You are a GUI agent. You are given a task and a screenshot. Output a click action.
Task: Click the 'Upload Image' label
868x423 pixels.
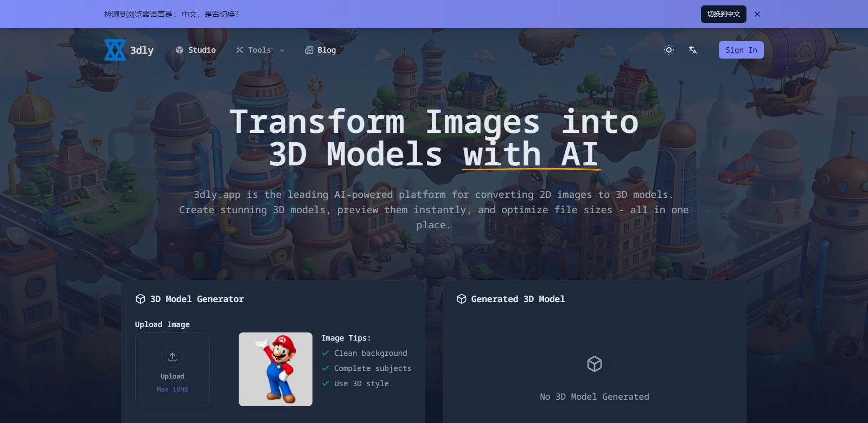[162, 324]
